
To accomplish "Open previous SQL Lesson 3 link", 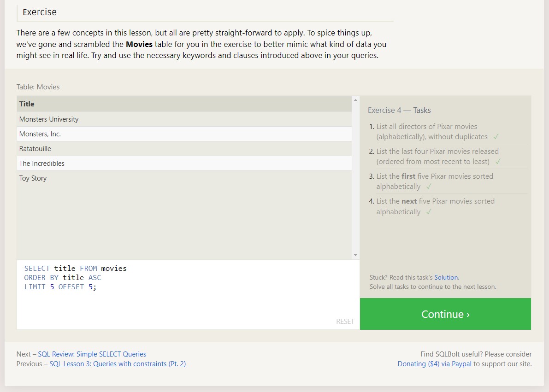I will click(x=118, y=364).
